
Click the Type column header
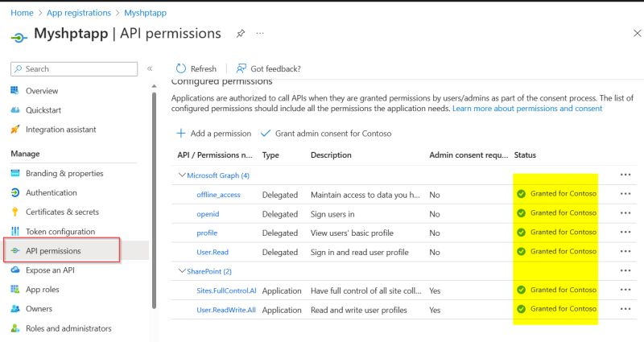270,155
